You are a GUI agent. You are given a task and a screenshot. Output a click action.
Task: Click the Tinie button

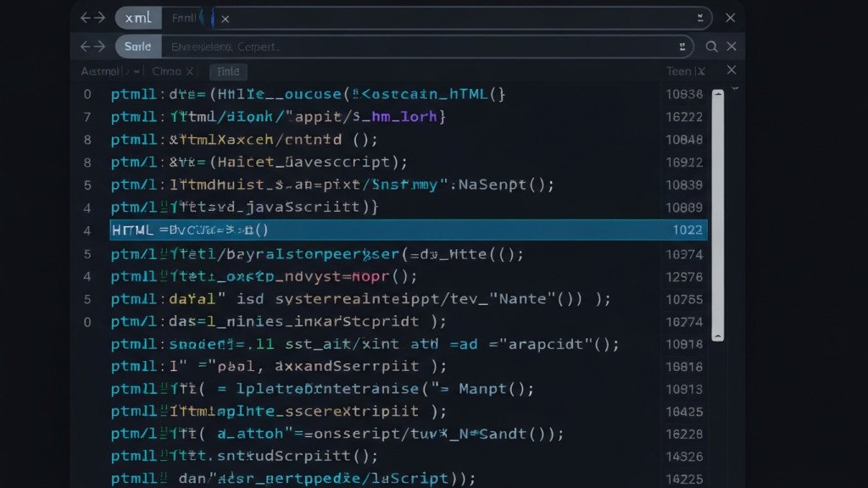coord(228,71)
